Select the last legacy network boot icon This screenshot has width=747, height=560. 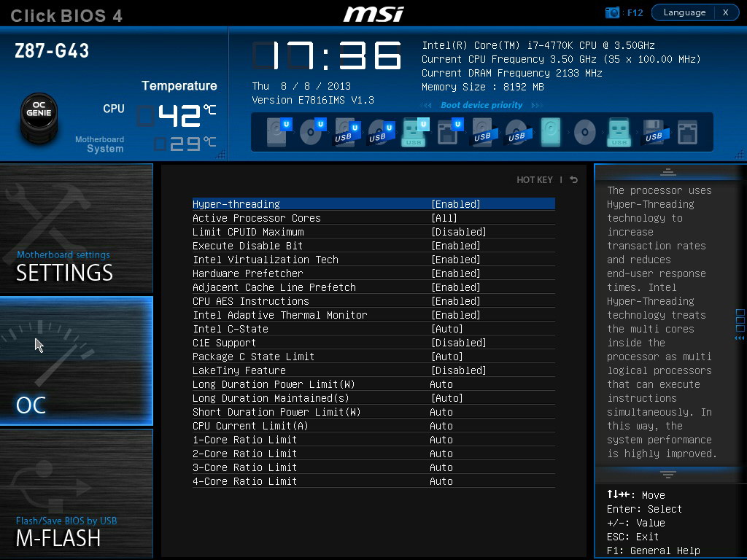(687, 132)
